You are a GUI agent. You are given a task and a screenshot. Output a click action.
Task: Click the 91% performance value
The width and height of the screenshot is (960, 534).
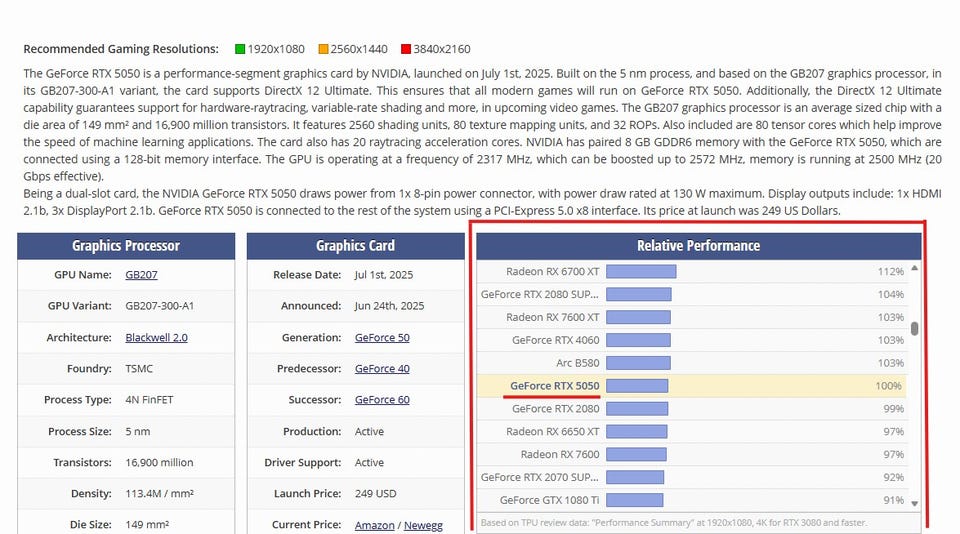pyautogui.click(x=893, y=500)
